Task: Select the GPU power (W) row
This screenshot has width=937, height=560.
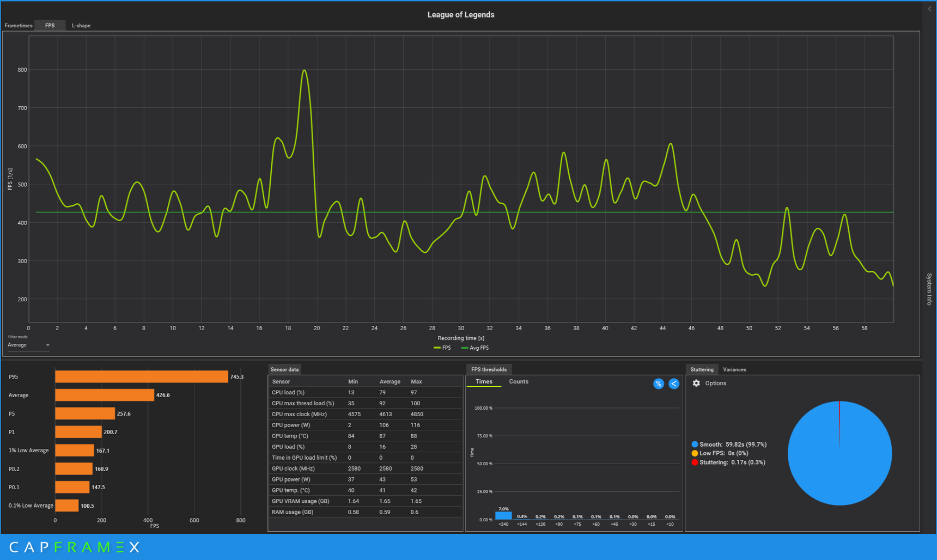Action: click(365, 479)
